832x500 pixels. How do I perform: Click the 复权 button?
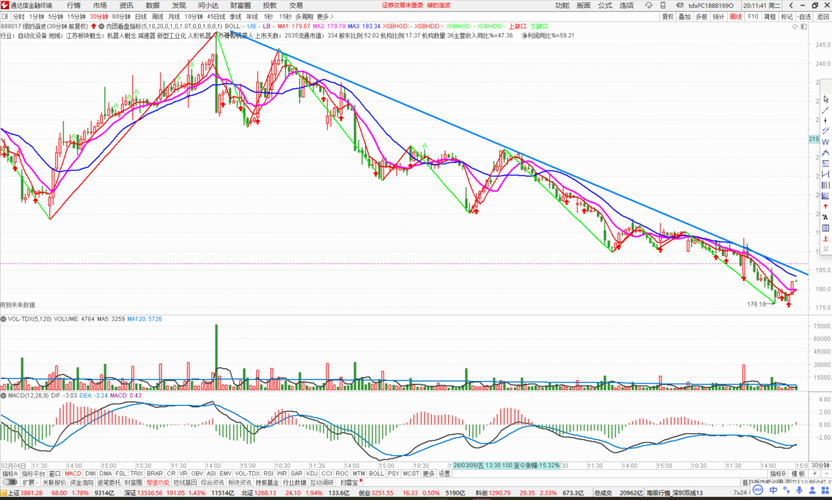click(668, 16)
